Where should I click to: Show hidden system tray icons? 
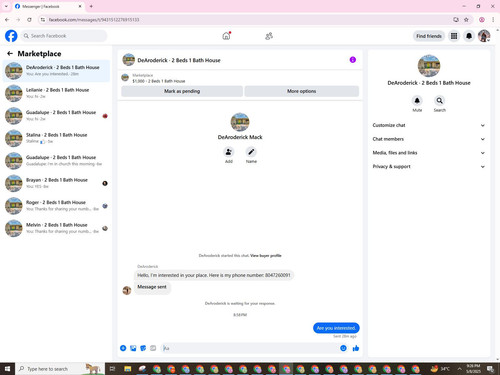pyautogui.click(x=459, y=369)
